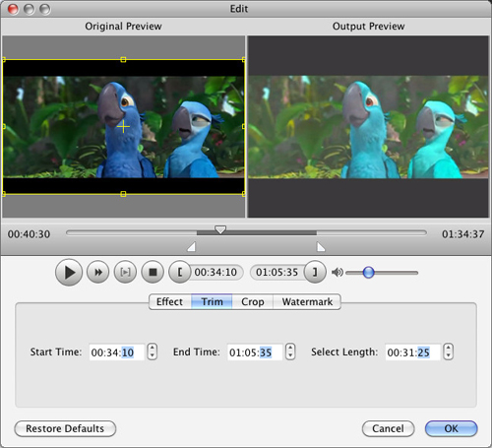Click the volume slider knob
Image resolution: width=492 pixels, height=448 pixels.
[369, 273]
